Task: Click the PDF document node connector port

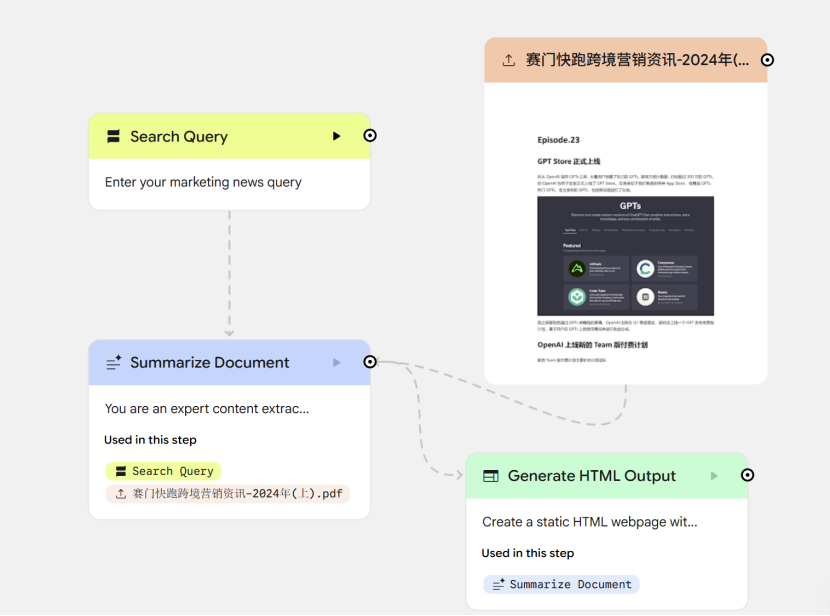Action: (x=767, y=60)
